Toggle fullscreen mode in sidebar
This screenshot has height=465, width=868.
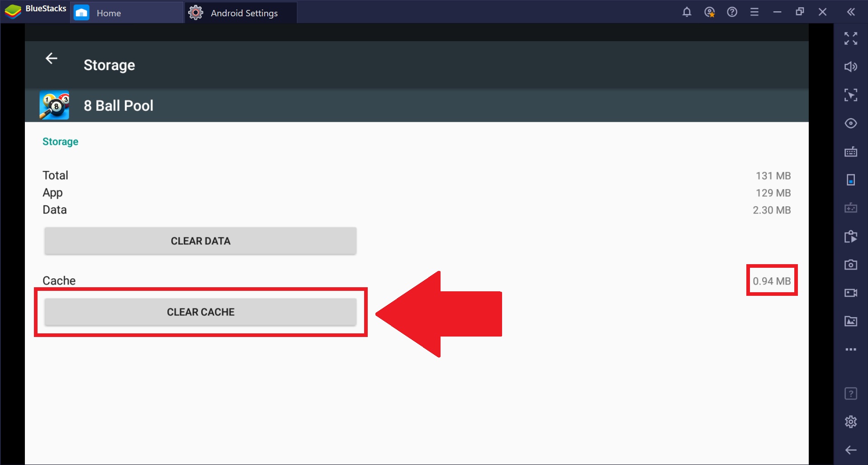[x=851, y=38]
